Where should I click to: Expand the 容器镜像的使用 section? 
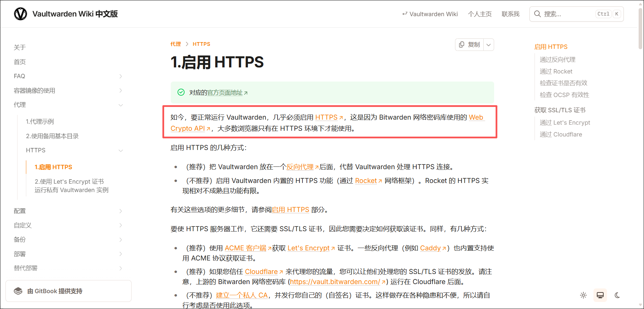click(x=121, y=91)
